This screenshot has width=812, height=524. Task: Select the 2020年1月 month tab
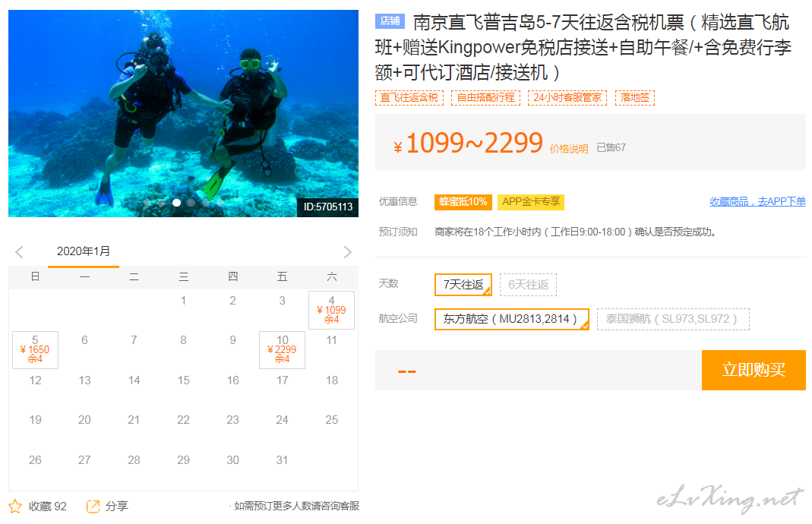pyautogui.click(x=84, y=252)
